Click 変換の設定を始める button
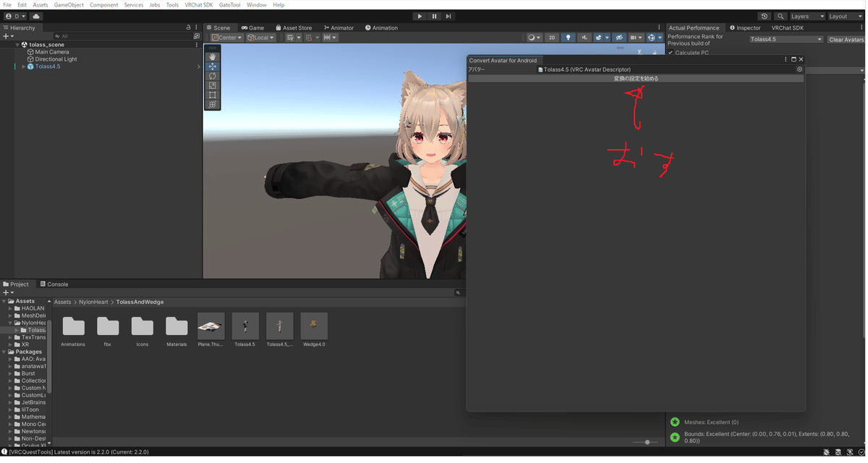Image resolution: width=868 pixels, height=463 pixels. [636, 78]
